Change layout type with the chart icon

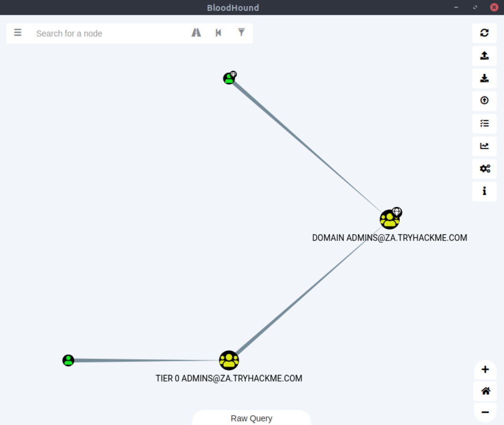484,146
